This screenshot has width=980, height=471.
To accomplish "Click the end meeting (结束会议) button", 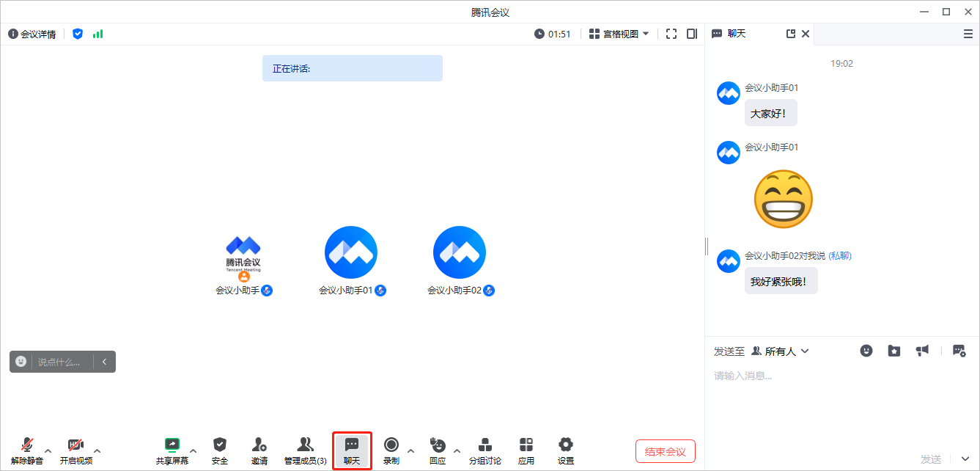I will [x=666, y=451].
